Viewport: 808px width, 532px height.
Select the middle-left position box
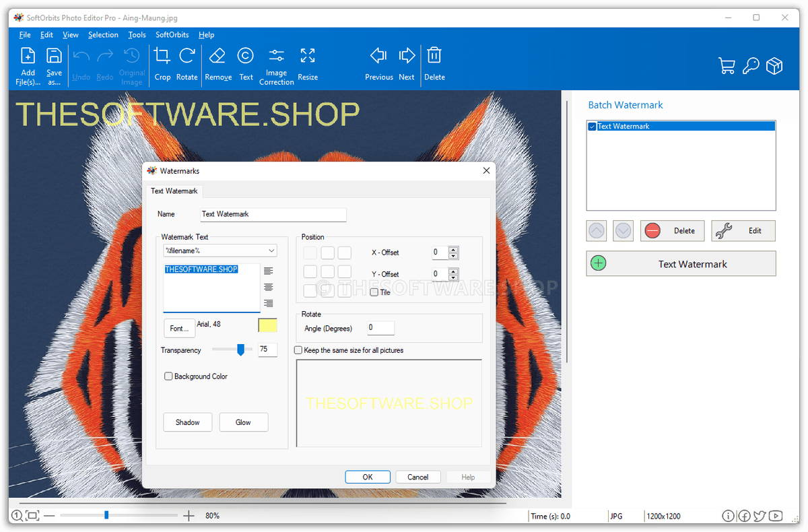tap(310, 271)
